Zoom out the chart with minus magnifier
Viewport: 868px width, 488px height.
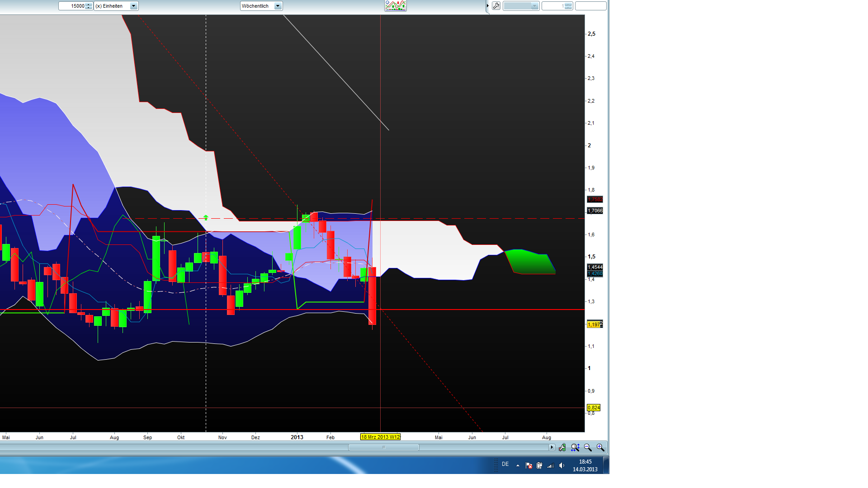tap(588, 447)
